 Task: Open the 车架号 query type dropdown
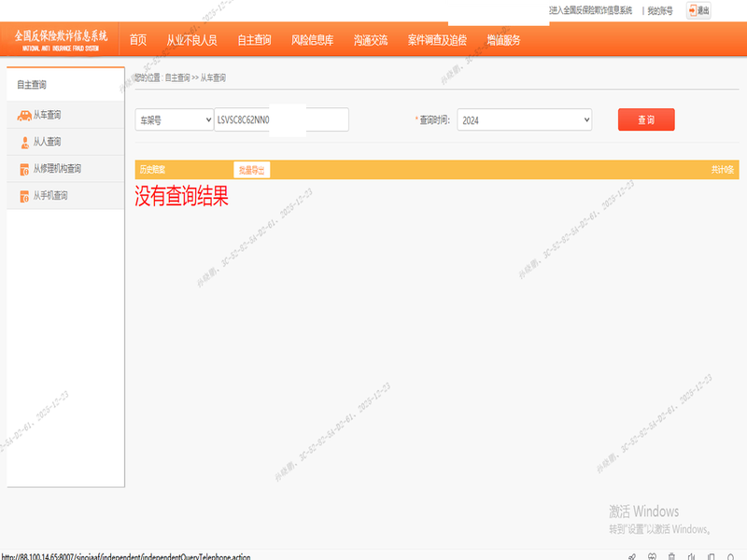[x=174, y=120]
